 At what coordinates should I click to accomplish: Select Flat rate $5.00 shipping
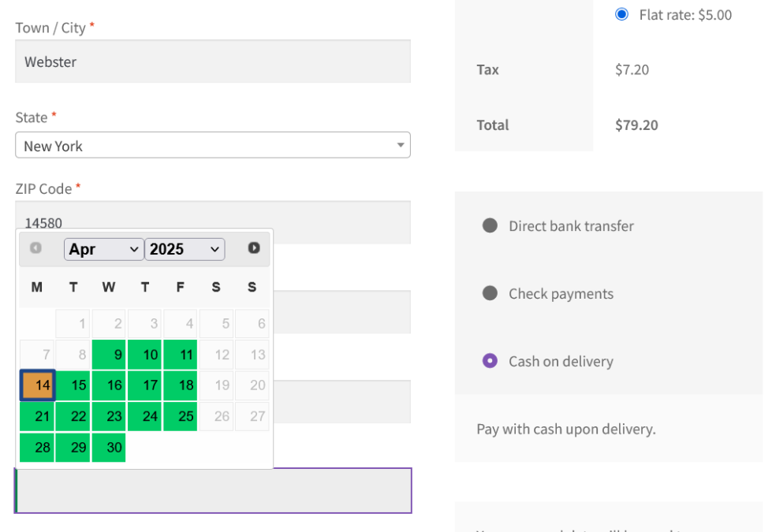(x=622, y=15)
